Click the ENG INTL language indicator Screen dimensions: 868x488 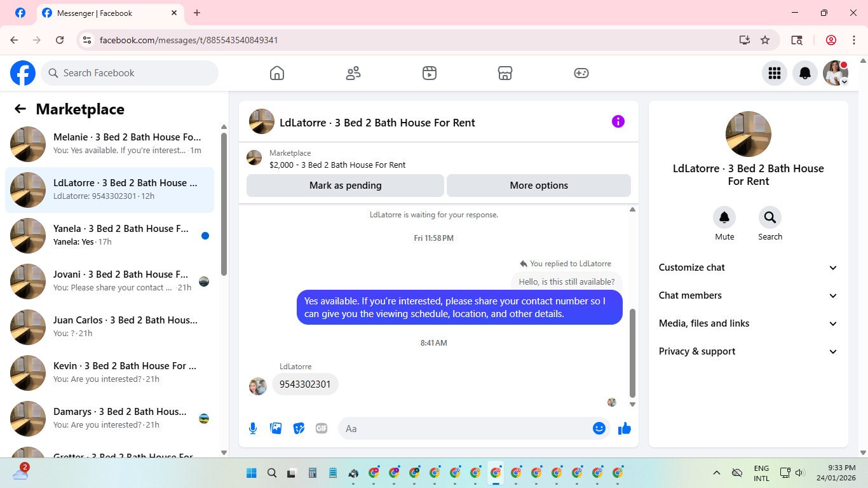point(761,473)
